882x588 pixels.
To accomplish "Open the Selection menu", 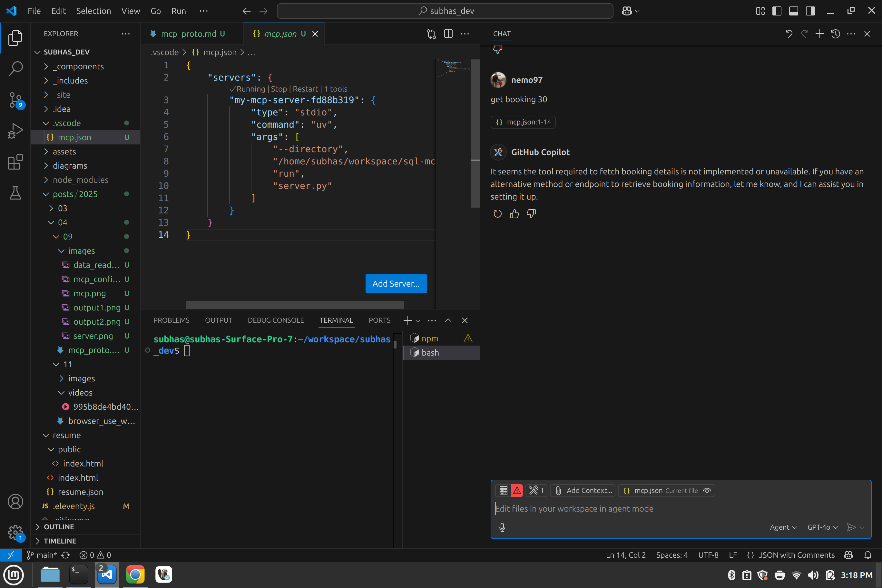I will click(x=93, y=11).
